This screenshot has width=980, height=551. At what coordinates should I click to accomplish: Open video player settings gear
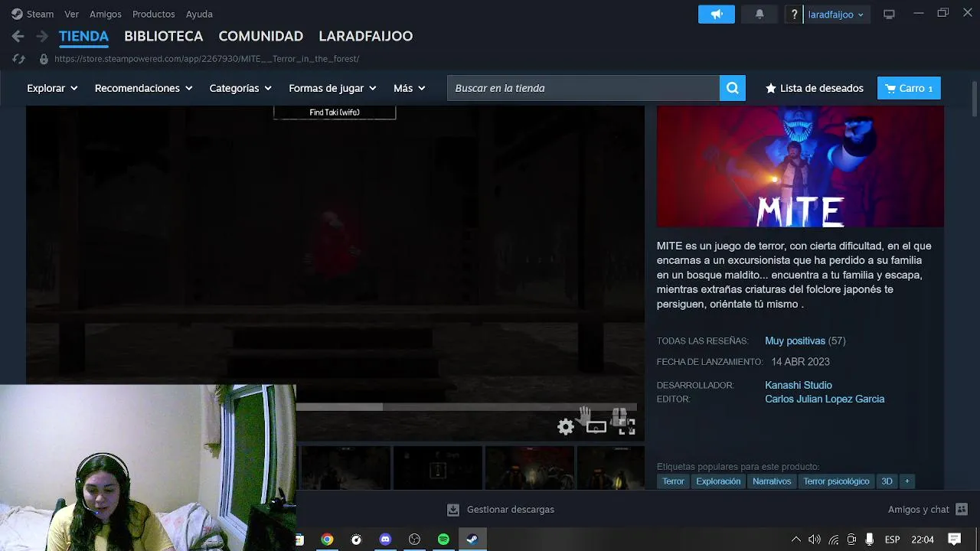point(565,427)
